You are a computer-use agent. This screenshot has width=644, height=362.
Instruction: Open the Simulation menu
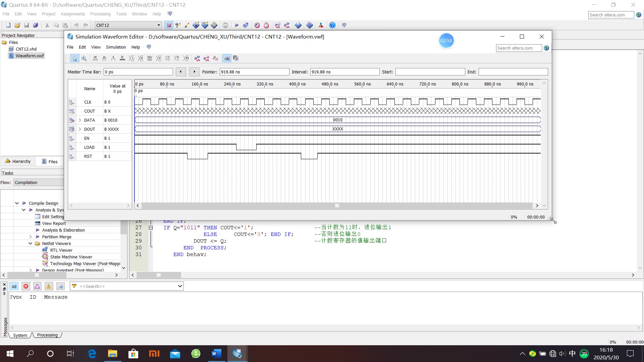coord(116,47)
